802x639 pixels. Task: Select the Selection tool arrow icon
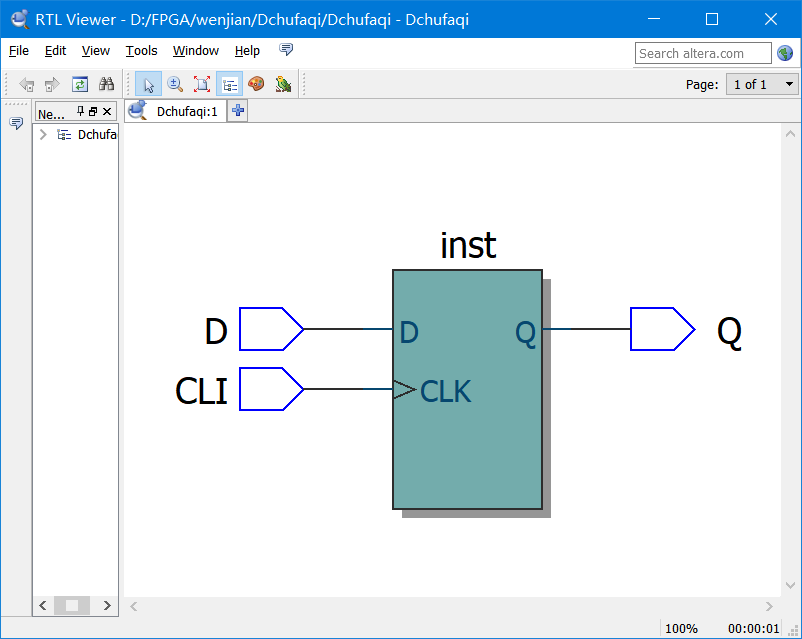coord(148,84)
